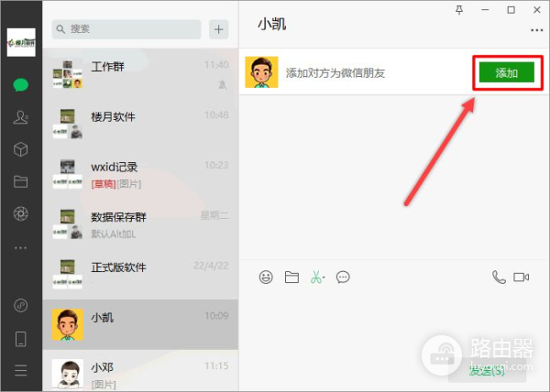Screen dimensions: 550x392
Task: Open the Chats tab in sidebar
Action: [x=21, y=85]
